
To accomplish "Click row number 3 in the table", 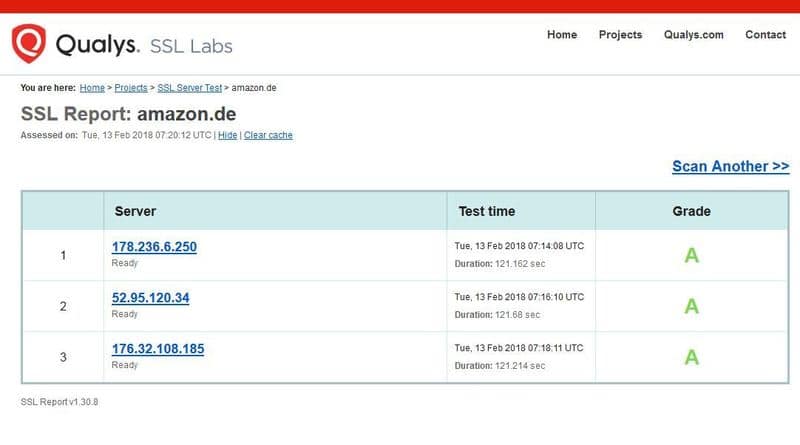I will [x=63, y=357].
